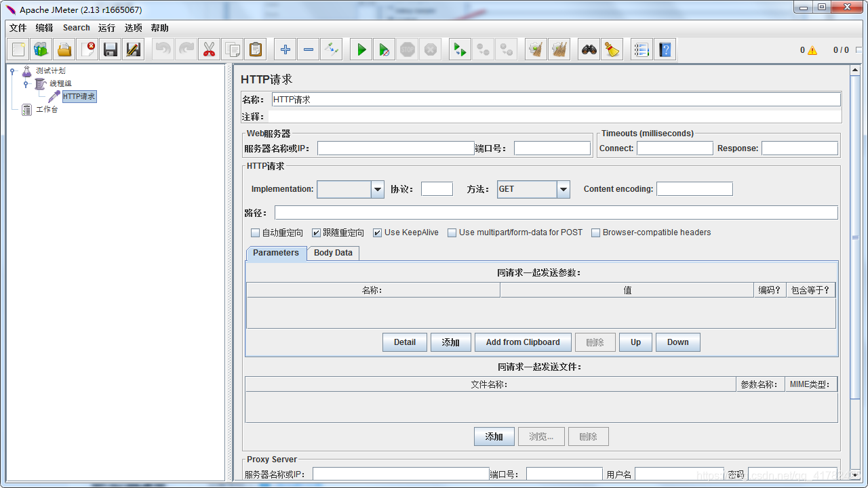Click the Open file icon

tap(64, 49)
